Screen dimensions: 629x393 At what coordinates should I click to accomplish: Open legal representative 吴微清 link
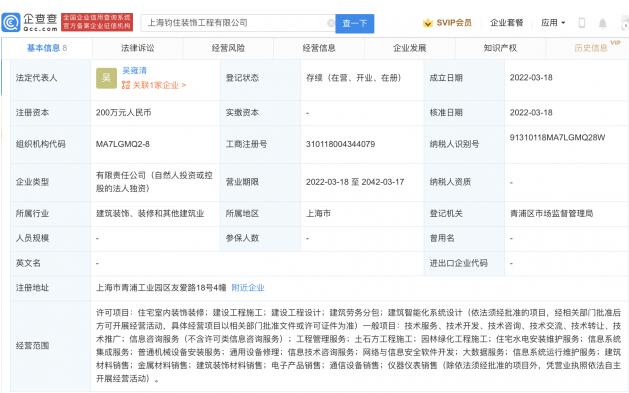tap(134, 71)
